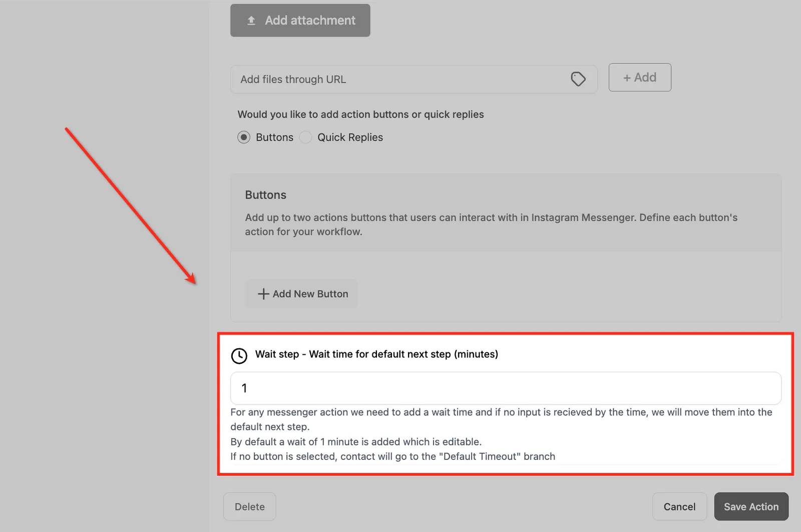
Task: Focus the Add files through URL field
Action: [x=414, y=79]
